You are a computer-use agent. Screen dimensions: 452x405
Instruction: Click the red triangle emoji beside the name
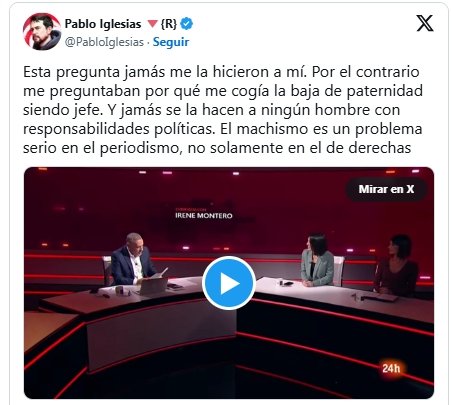pyautogui.click(x=152, y=24)
